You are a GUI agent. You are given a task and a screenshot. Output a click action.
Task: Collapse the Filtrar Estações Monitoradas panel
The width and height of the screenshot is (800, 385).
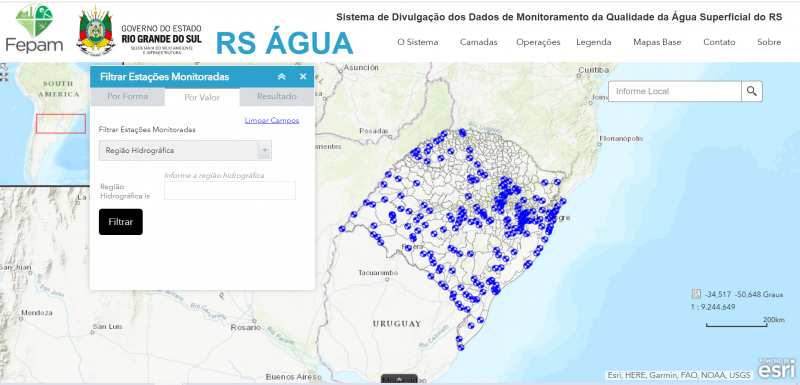click(282, 76)
